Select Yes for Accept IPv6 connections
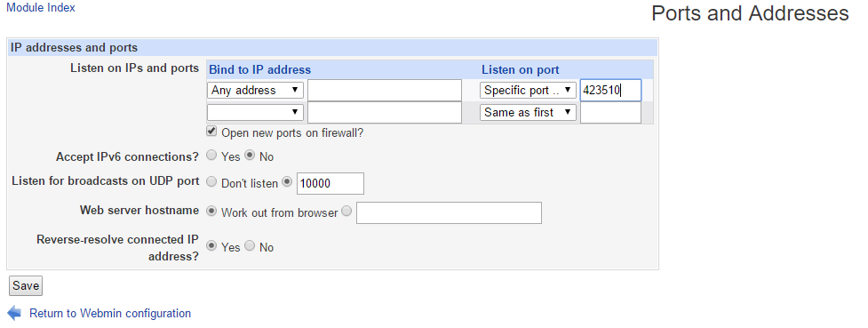Viewport: 868px width, 328px height. (211, 156)
